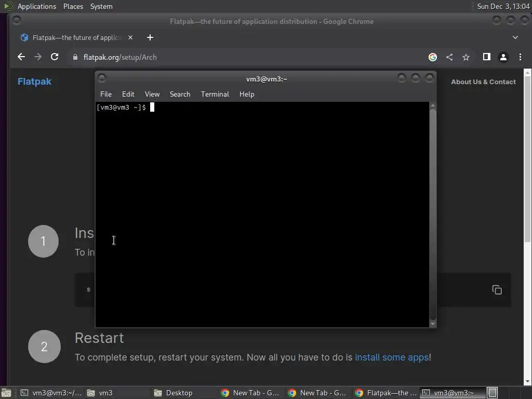The height and width of the screenshot is (399, 532).
Task: Expand Chrome tab search chevron
Action: point(515,37)
